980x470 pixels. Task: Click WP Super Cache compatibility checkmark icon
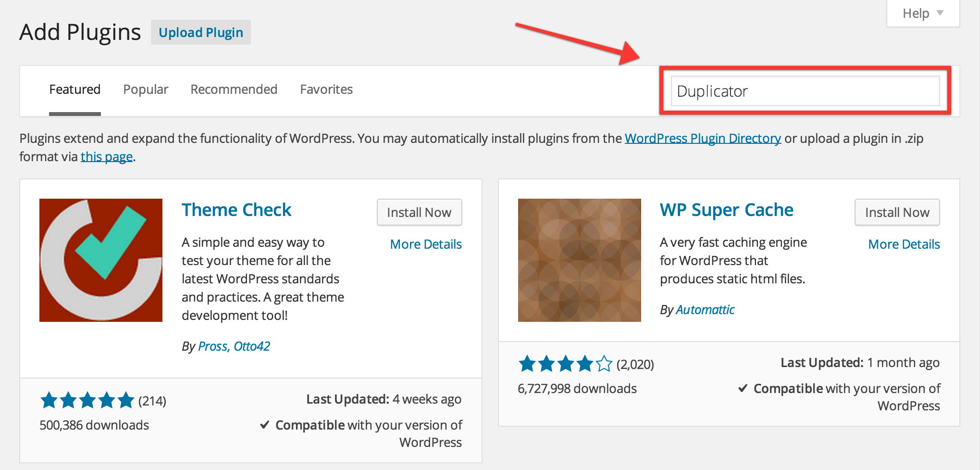[x=743, y=388]
